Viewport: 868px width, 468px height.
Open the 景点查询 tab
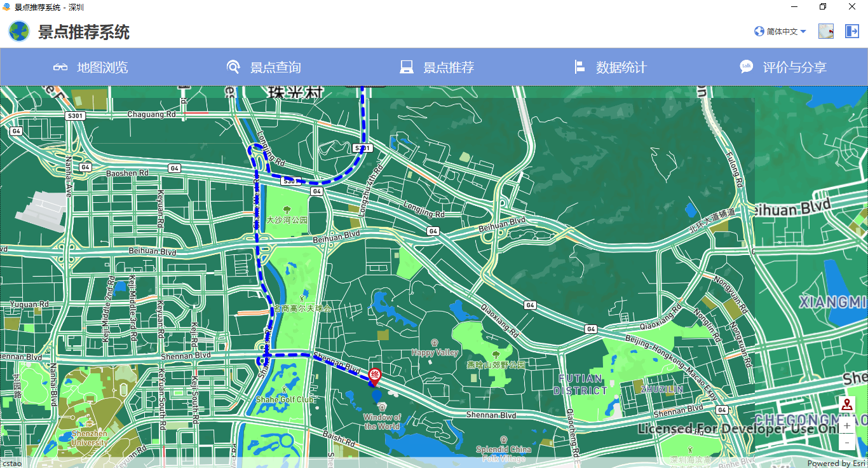click(x=264, y=67)
